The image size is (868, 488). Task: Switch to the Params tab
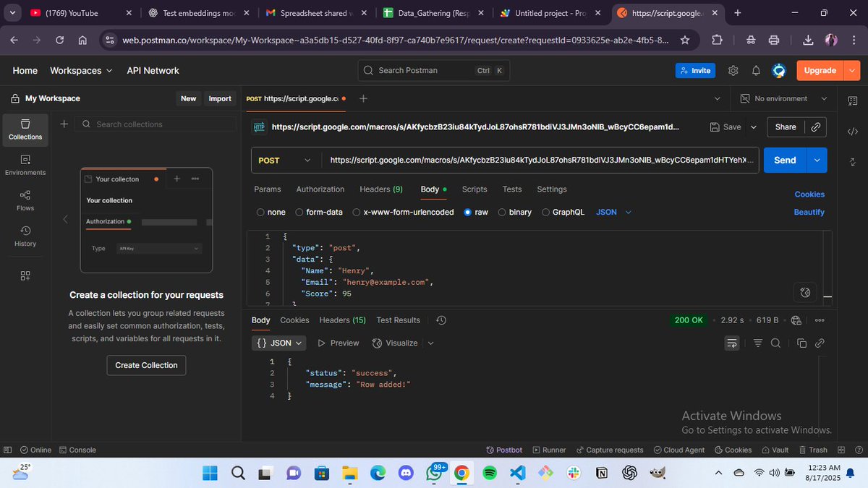click(x=268, y=189)
